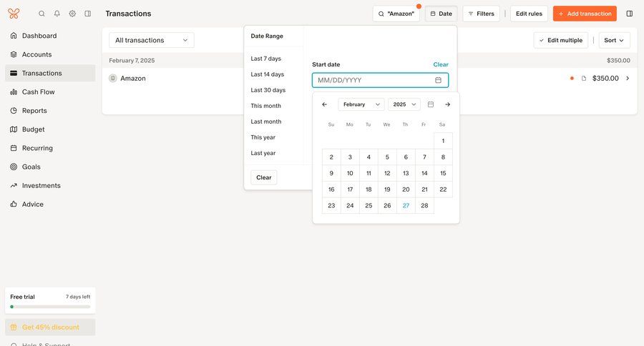The height and width of the screenshot is (346, 644).
Task: Open the February month dropdown
Action: coord(361,104)
